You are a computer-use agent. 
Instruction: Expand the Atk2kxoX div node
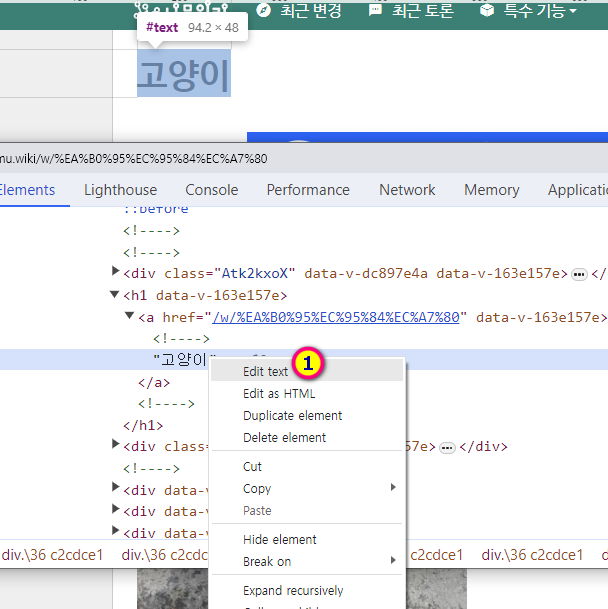click(116, 272)
